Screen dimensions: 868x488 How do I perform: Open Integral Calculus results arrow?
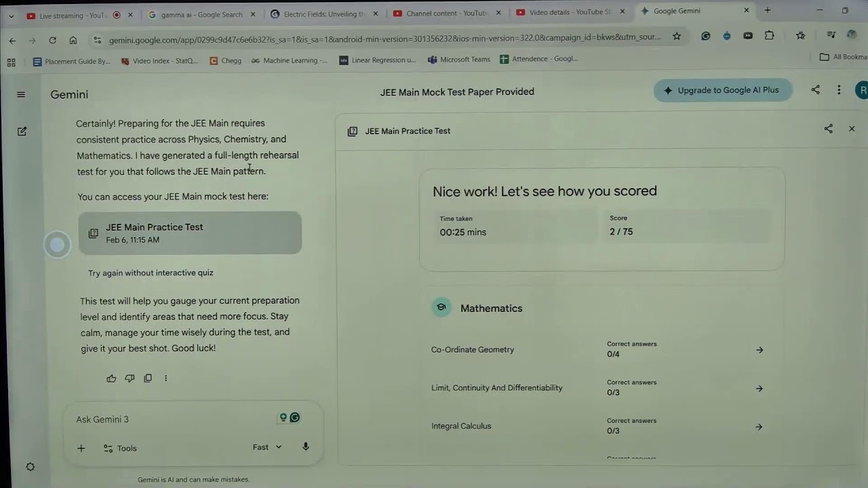coord(759,427)
